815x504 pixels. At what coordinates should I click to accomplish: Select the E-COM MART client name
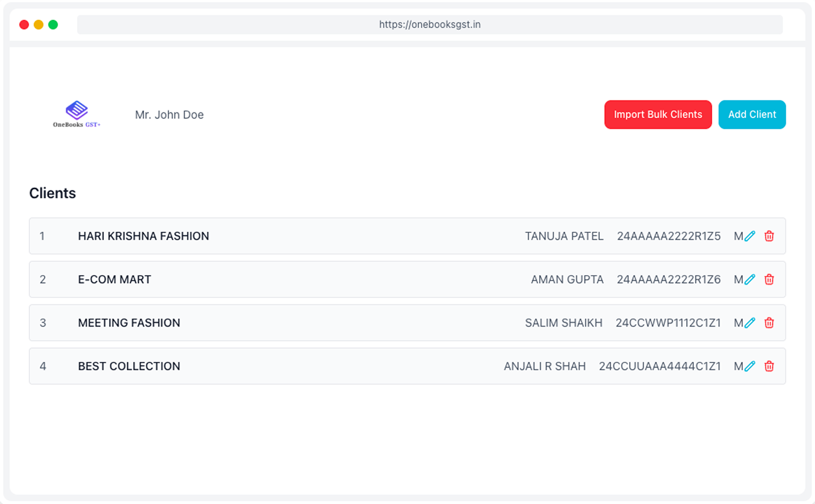point(115,279)
